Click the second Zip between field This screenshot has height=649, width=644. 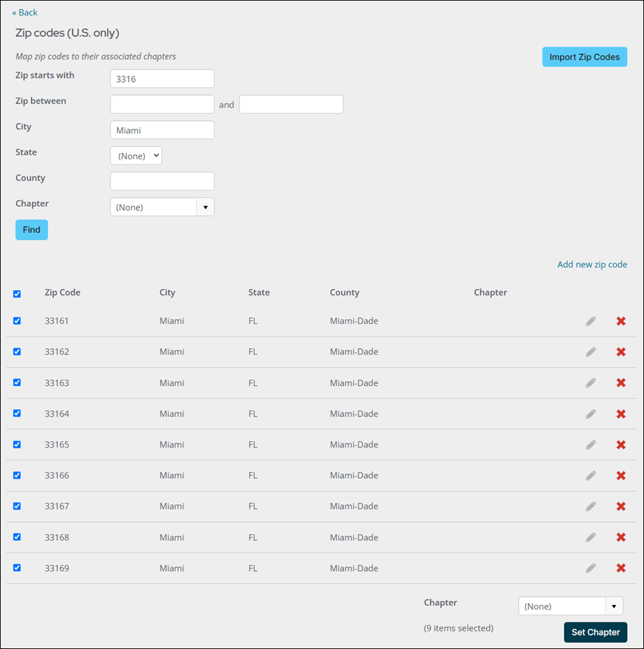[291, 104]
